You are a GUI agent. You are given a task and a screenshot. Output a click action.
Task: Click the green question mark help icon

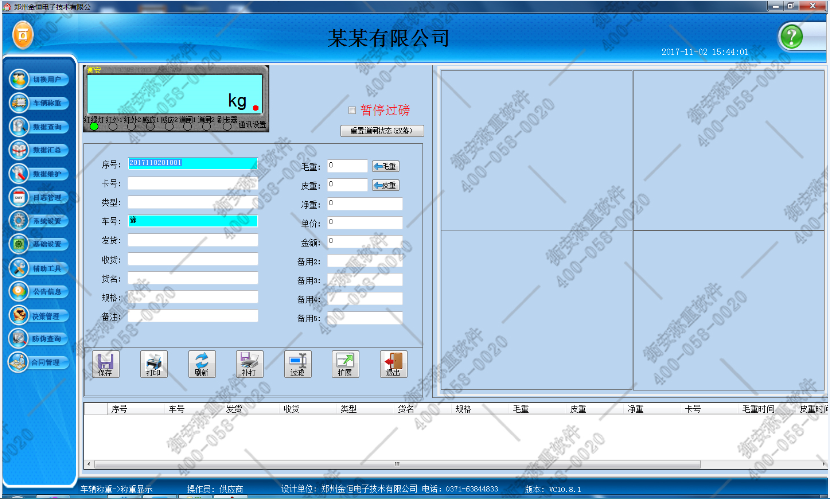point(791,37)
